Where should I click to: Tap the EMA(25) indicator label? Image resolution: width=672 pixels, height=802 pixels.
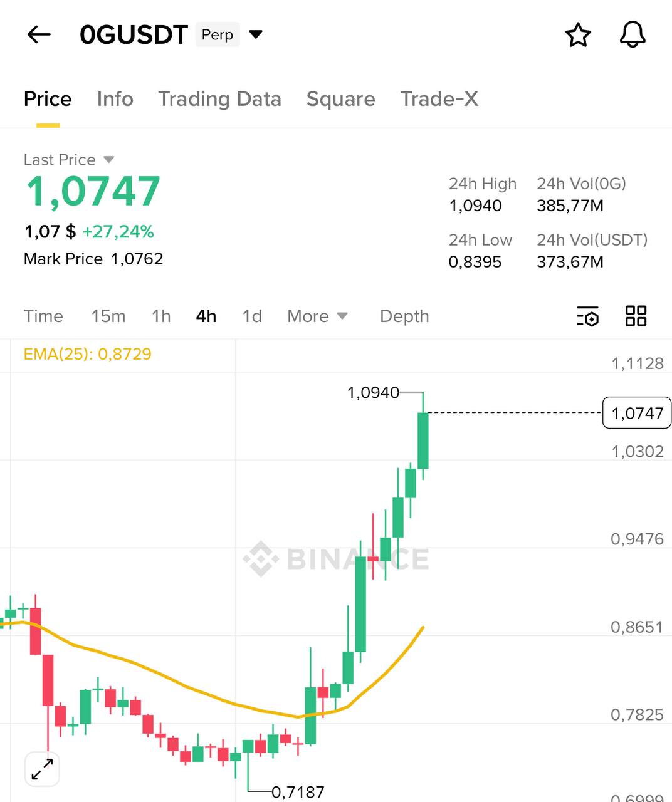point(87,354)
